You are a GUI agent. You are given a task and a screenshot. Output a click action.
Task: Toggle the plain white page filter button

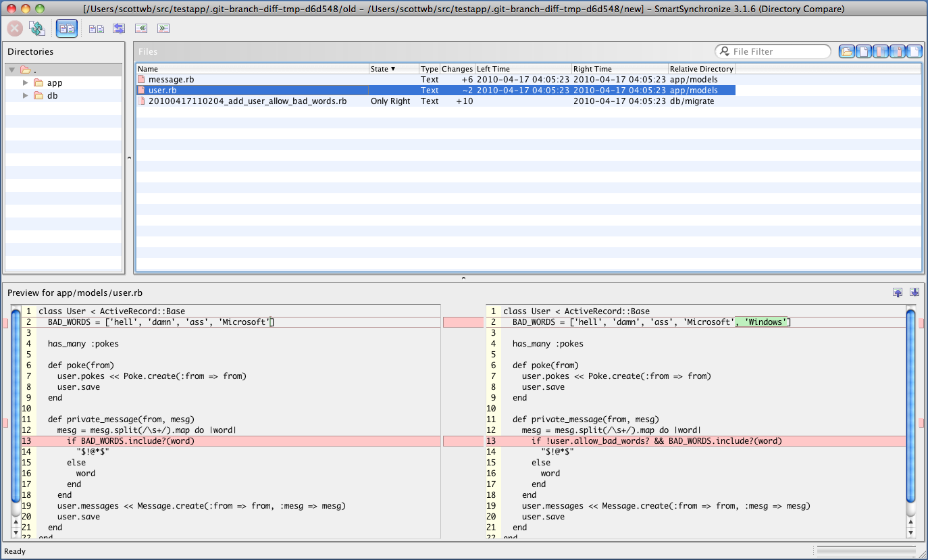[x=864, y=51]
